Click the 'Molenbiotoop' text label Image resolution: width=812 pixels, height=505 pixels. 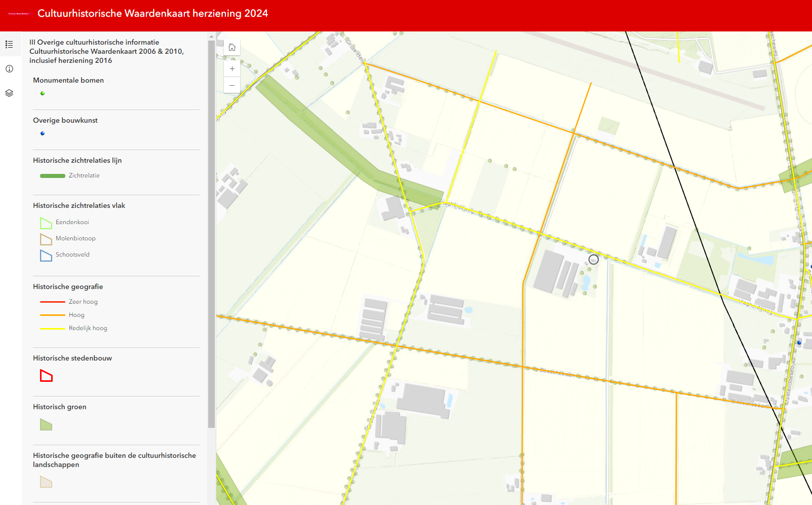(75, 238)
